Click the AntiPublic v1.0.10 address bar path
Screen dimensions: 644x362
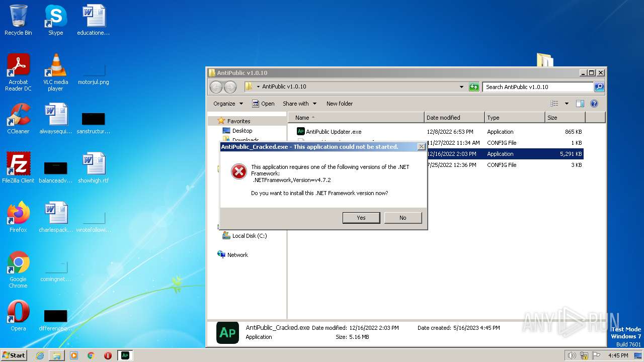(284, 86)
